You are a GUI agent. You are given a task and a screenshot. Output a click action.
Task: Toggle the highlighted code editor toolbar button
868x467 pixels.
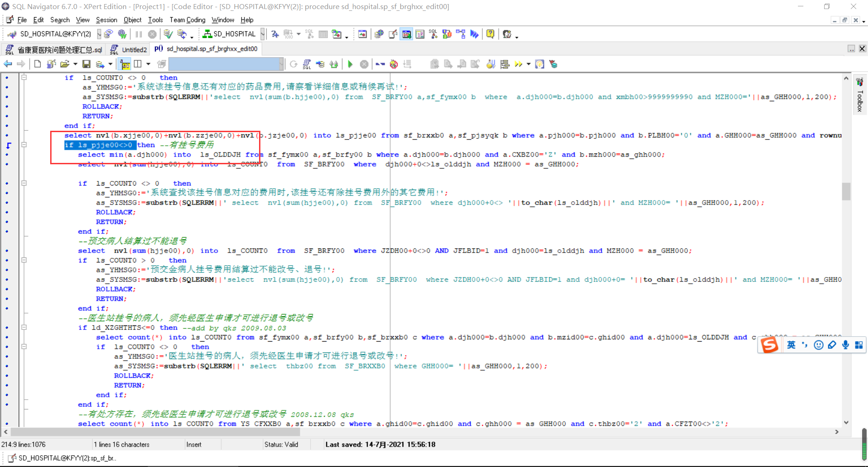point(406,34)
